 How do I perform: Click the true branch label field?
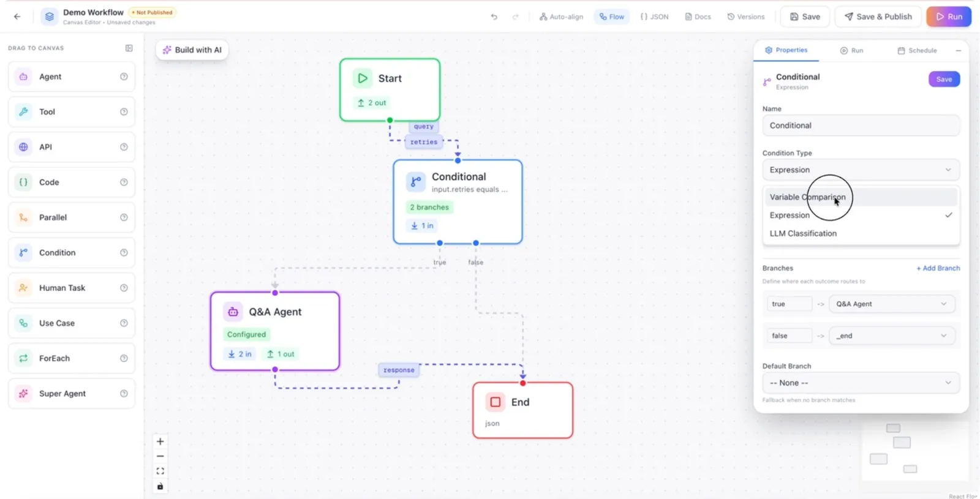click(x=790, y=304)
